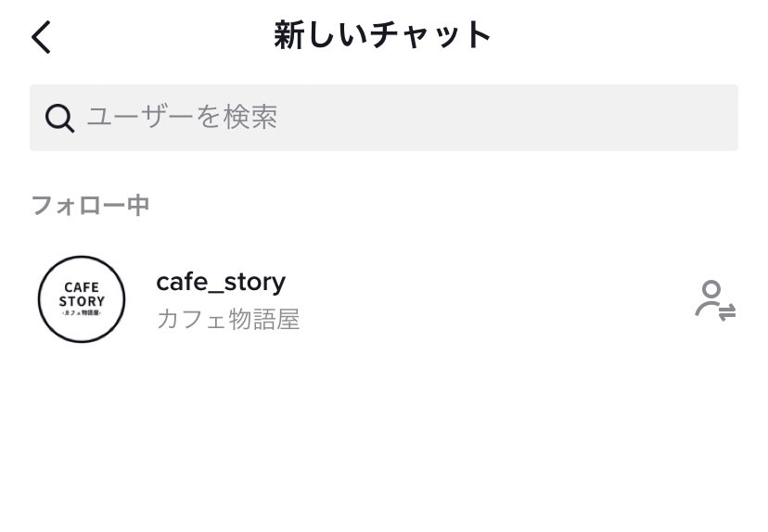768x532 pixels.
Task: Start a chat with the cafe_story row
Action: click(x=384, y=299)
